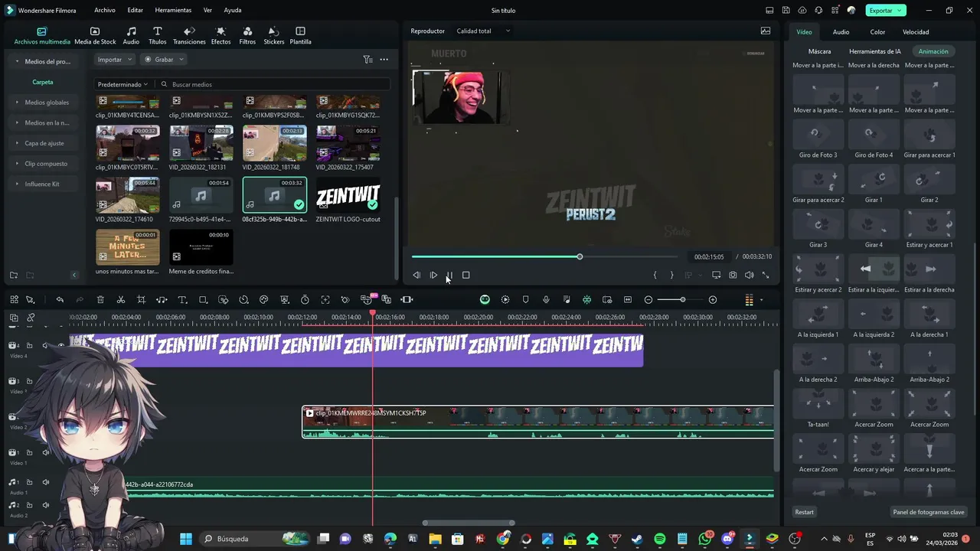Open media panel more options (three dots)
This screenshot has width=980, height=551.
(384, 59)
